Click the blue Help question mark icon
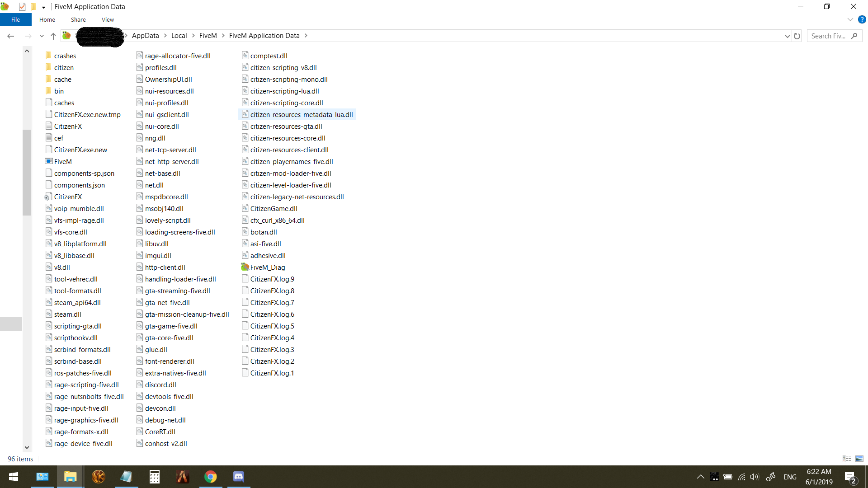Image resolution: width=868 pixels, height=488 pixels. (862, 19)
